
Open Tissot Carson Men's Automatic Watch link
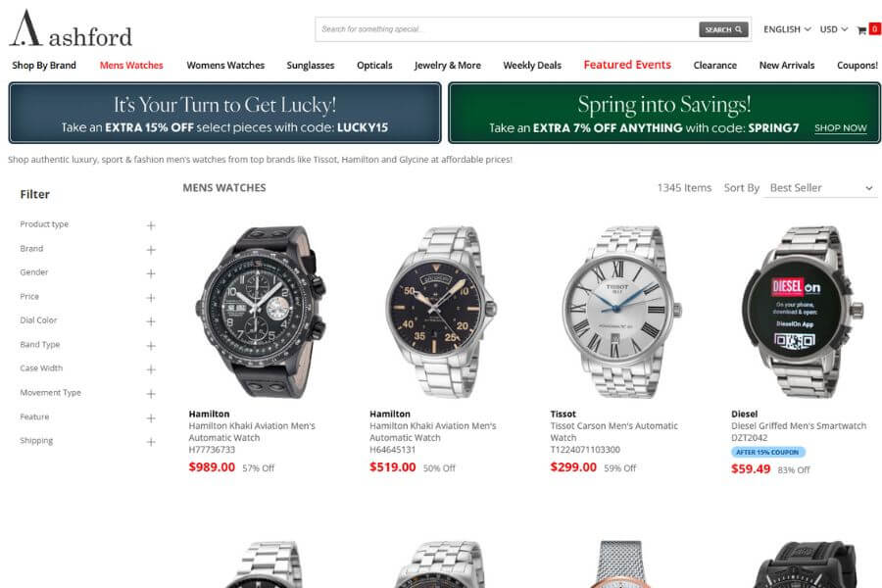pyautogui.click(x=613, y=431)
